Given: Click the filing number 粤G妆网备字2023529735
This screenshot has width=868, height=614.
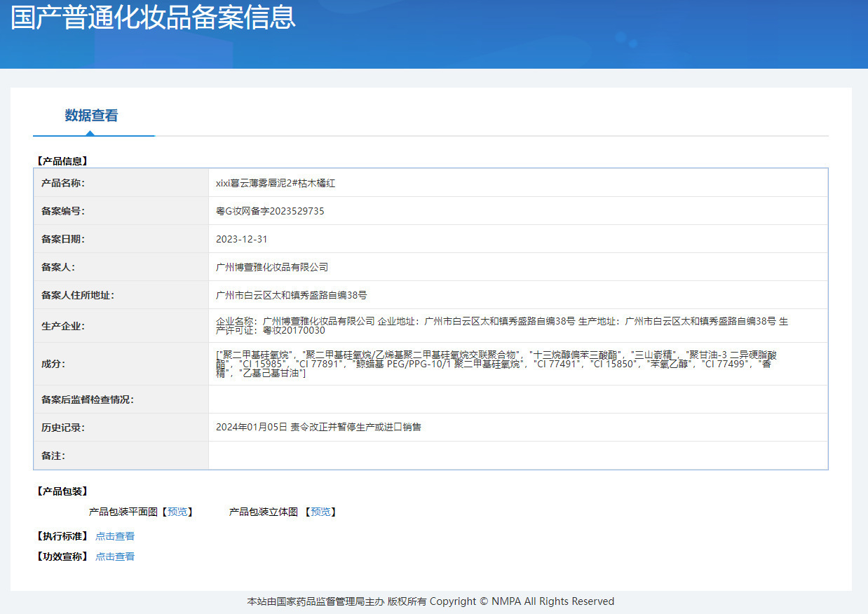Looking at the screenshot, I should (x=270, y=211).
